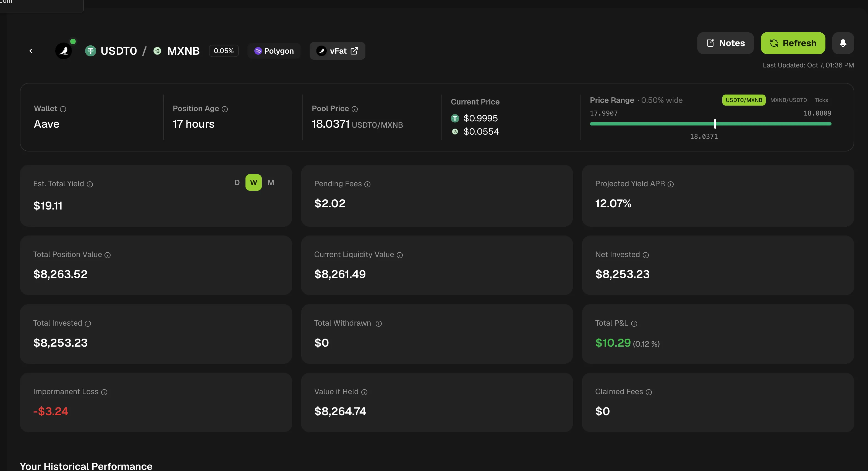The image size is (868, 471).
Task: Click the USDT0 token icon in header
Action: tap(90, 51)
